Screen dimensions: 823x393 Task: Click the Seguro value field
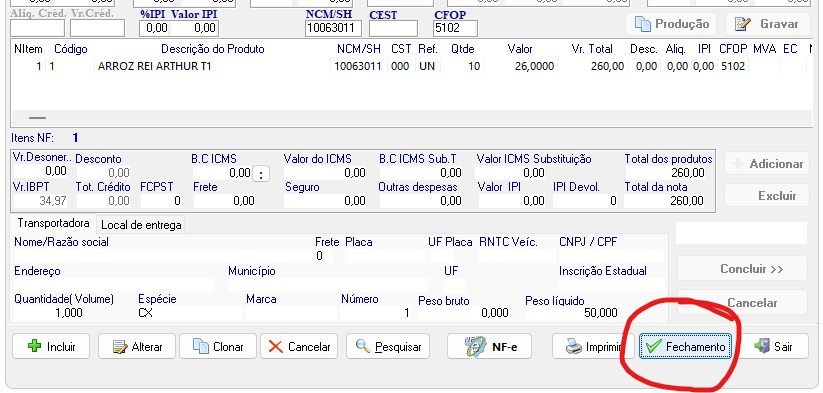pos(325,200)
